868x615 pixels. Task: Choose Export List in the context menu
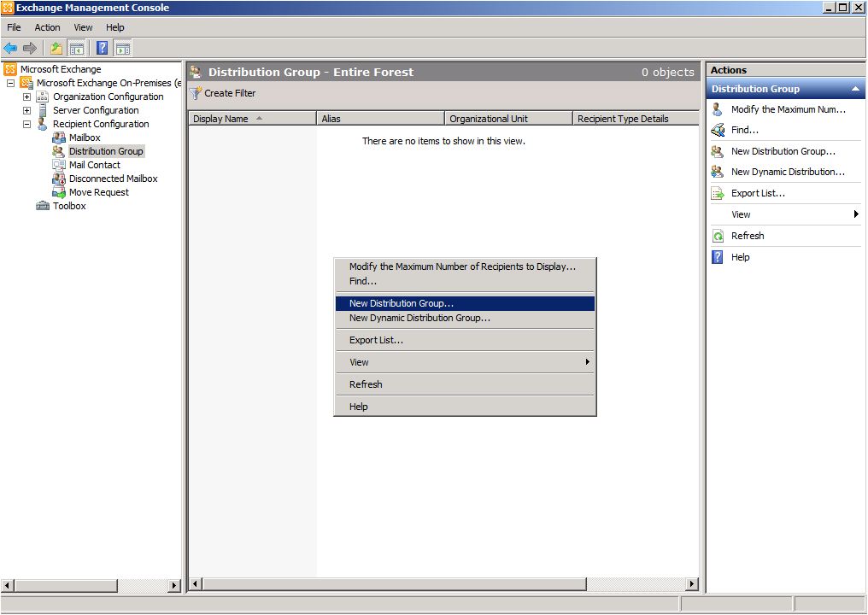(x=465, y=340)
